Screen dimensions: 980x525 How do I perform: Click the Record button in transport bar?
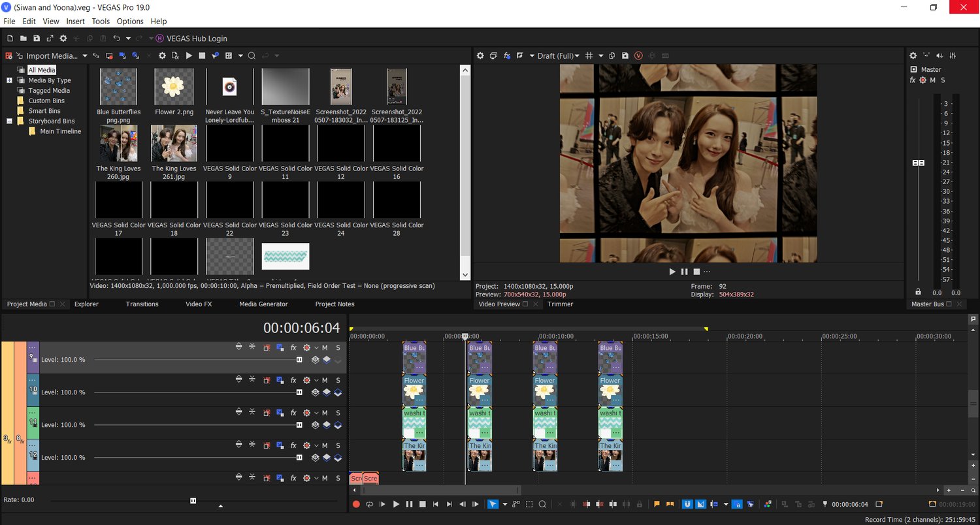pyautogui.click(x=356, y=504)
